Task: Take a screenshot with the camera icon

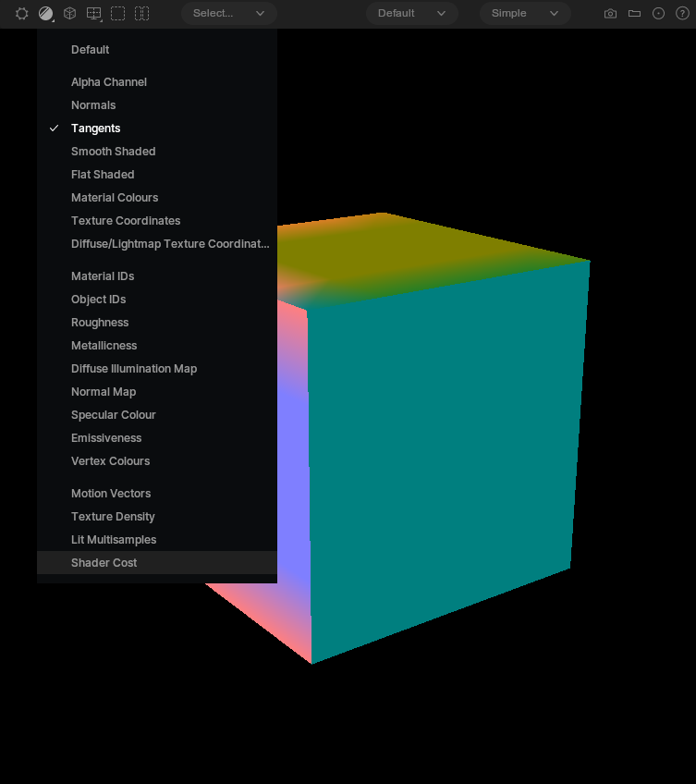Action: tap(610, 14)
